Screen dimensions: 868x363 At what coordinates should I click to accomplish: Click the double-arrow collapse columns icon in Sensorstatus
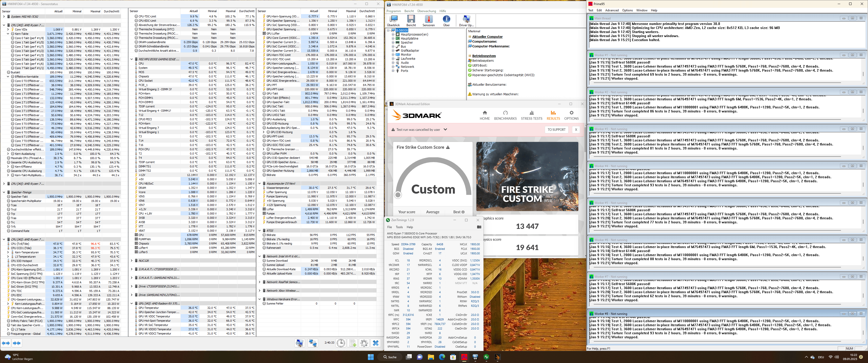click(x=17, y=343)
